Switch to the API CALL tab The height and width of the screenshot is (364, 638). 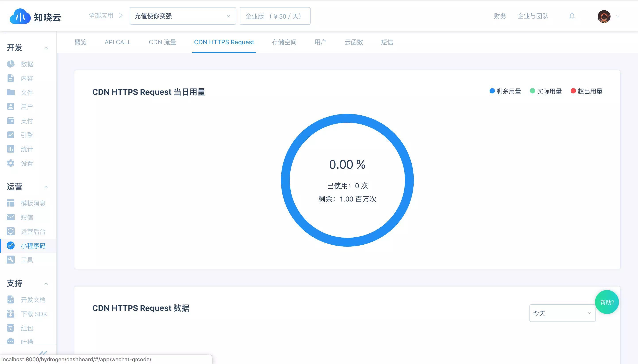118,42
